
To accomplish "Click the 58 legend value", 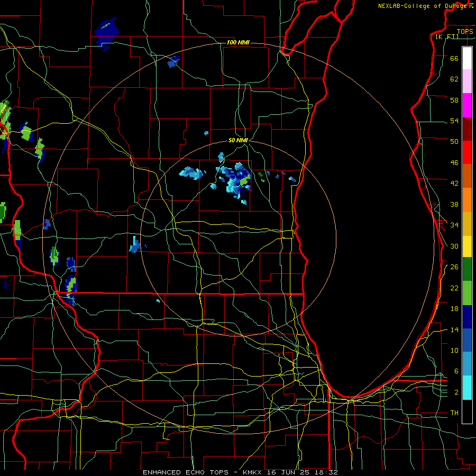I will click(454, 100).
